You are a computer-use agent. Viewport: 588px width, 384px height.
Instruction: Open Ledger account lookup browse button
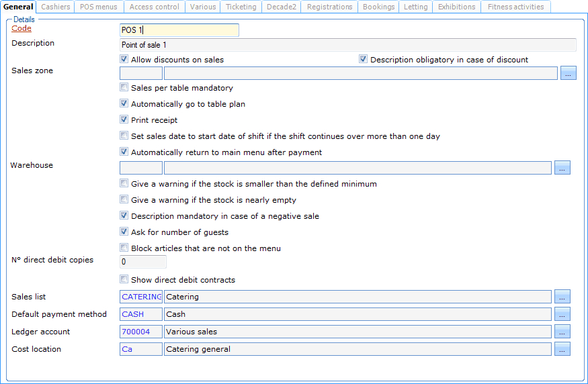[x=562, y=332]
